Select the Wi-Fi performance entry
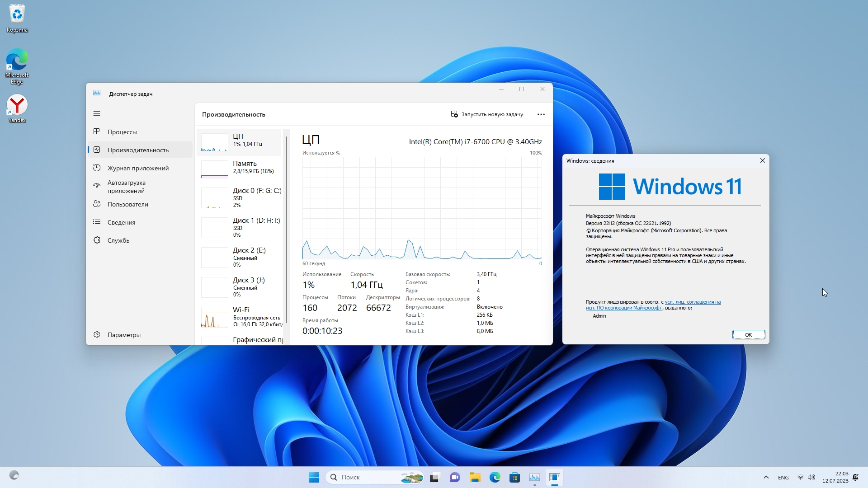 [241, 316]
